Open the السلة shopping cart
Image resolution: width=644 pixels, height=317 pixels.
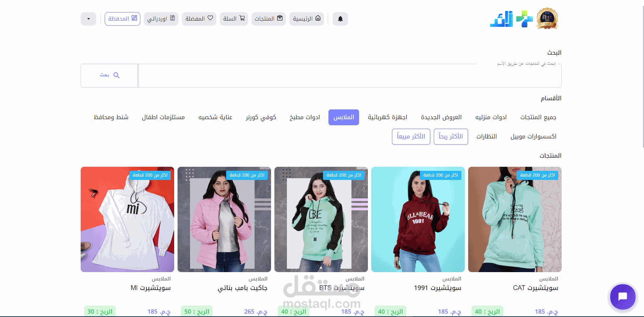pyautogui.click(x=234, y=19)
